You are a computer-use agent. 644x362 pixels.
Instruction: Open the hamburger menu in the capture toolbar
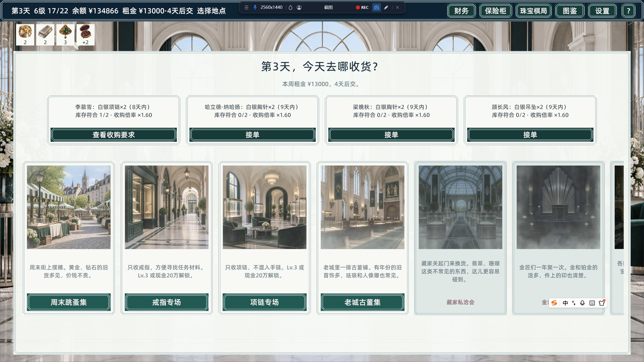tap(246, 8)
